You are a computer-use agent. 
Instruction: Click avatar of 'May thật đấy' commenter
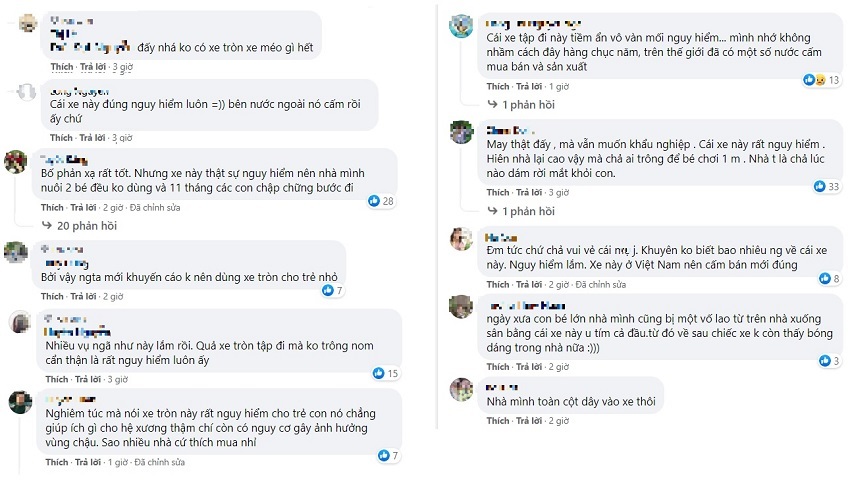pyautogui.click(x=461, y=133)
